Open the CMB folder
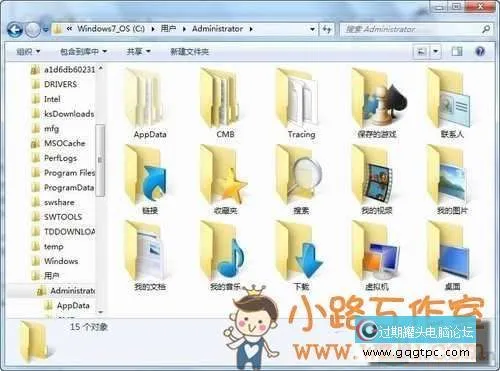This screenshot has width=500, height=371. (x=220, y=98)
